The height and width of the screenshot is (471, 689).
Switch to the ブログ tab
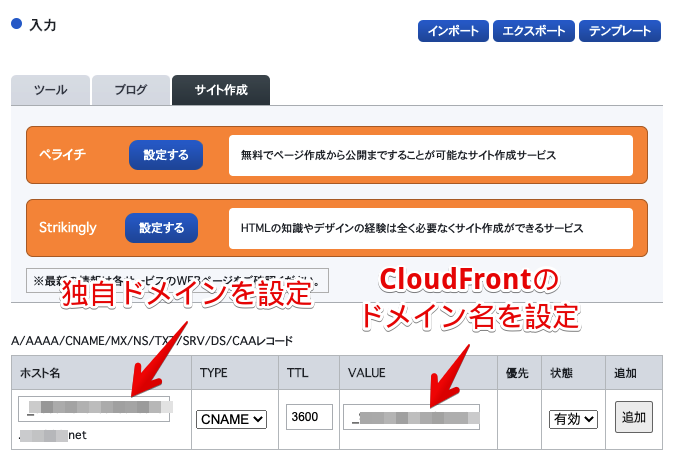(131, 90)
